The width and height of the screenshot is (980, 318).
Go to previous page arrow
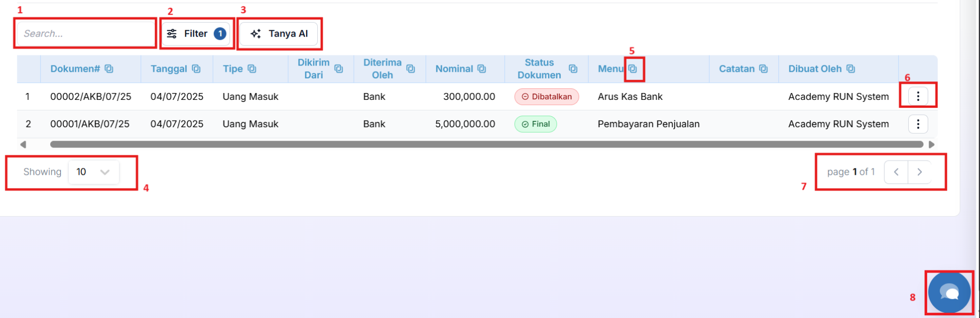[896, 172]
